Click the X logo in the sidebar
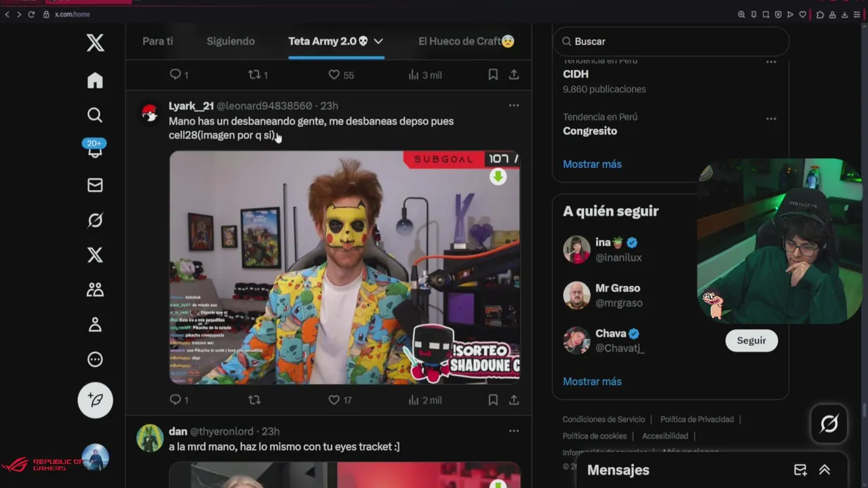868x488 pixels. pos(95,43)
